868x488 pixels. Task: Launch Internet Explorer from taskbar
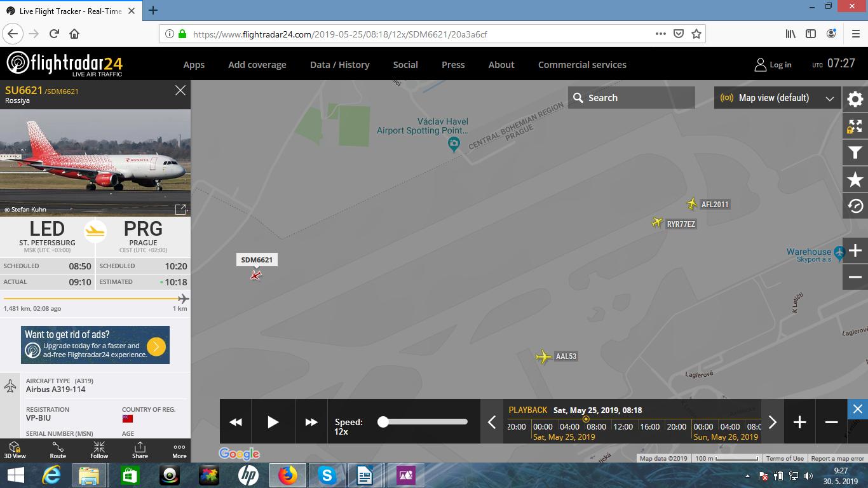click(51, 475)
